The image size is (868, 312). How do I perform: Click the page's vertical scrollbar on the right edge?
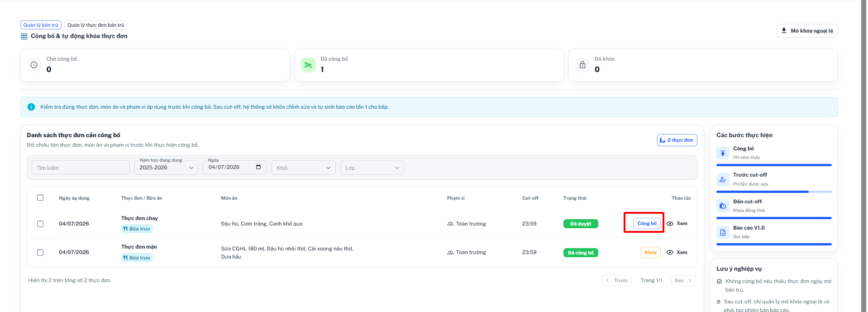click(x=863, y=156)
